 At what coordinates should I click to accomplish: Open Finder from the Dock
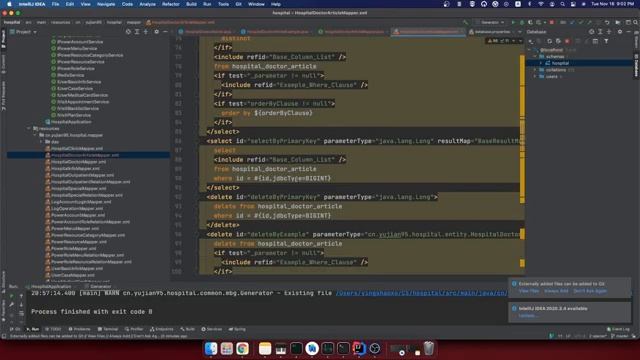(211, 349)
